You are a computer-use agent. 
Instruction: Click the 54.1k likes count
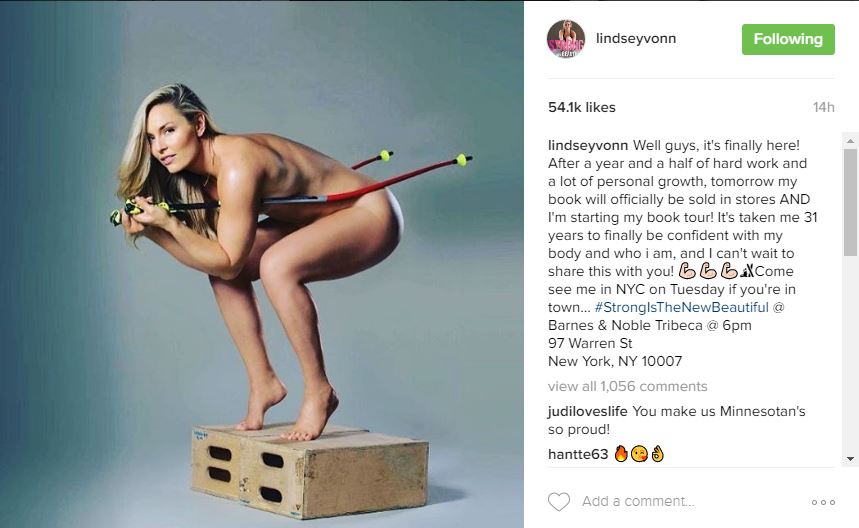click(x=582, y=107)
